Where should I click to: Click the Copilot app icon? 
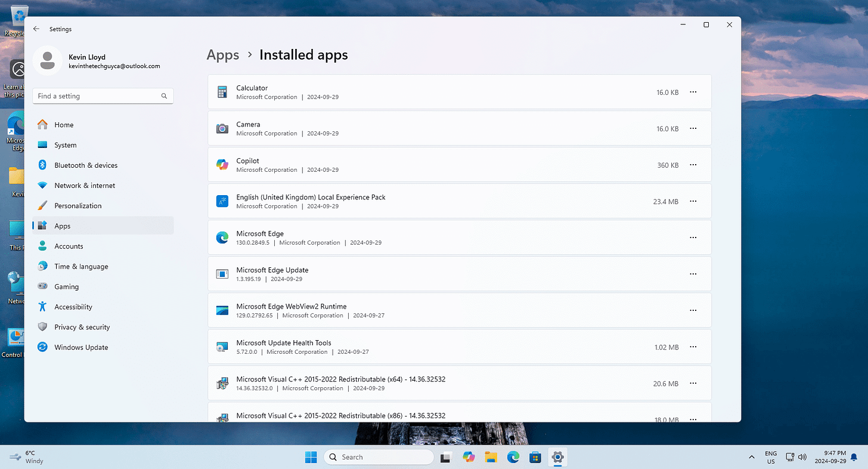coord(222,165)
